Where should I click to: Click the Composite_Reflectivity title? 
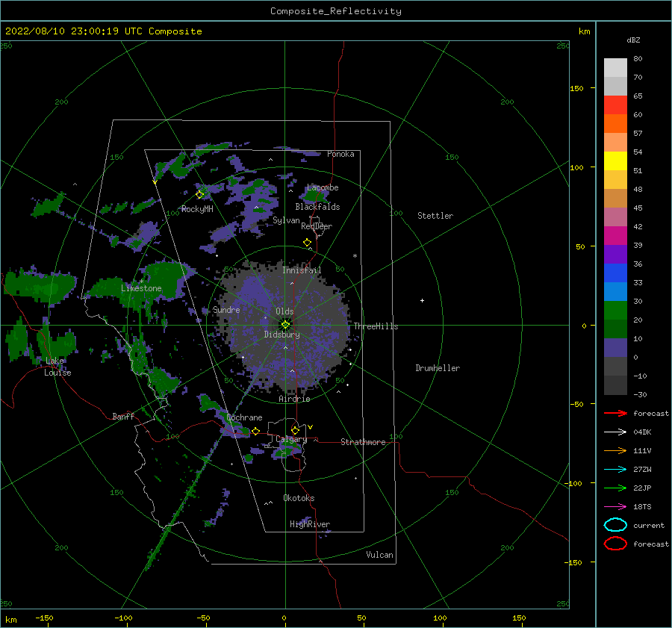click(x=335, y=11)
